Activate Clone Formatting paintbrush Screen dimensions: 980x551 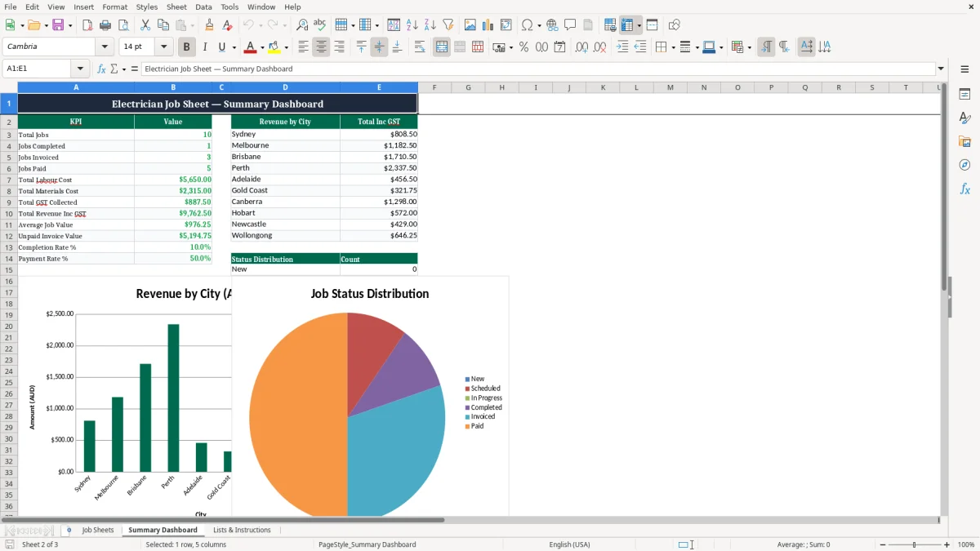pos(210,25)
